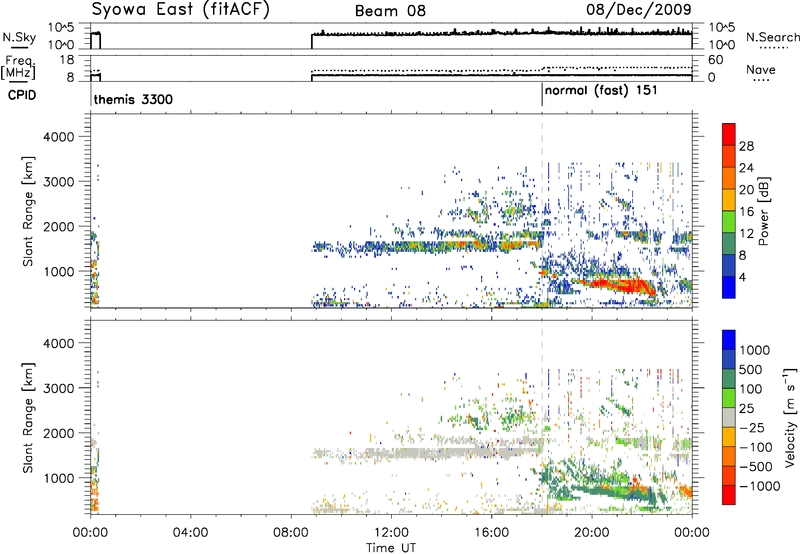Click the '20:00' time tick label
This screenshot has width=800, height=554.
point(591,533)
